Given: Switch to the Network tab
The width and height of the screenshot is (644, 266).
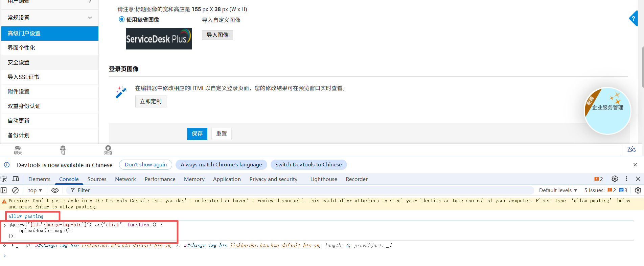Looking at the screenshot, I should coord(125,179).
